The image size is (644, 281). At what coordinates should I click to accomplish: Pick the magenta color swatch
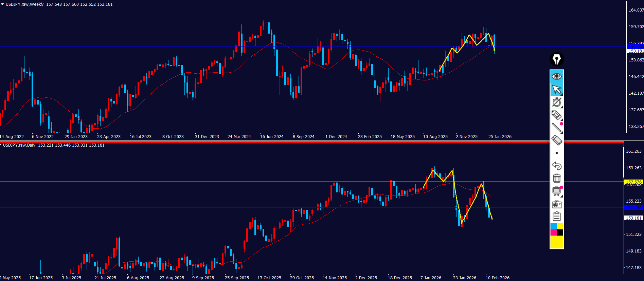(x=553, y=232)
